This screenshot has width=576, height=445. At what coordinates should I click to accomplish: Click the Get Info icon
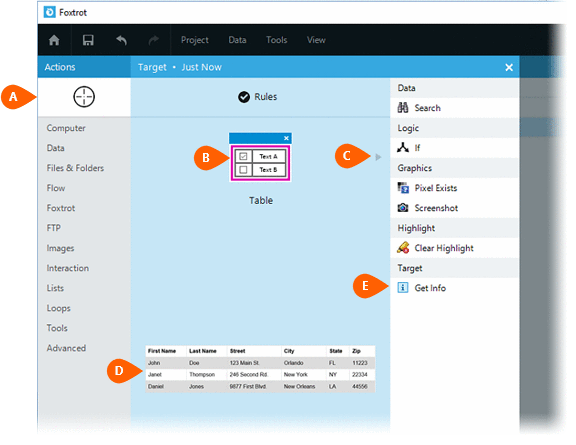(403, 288)
